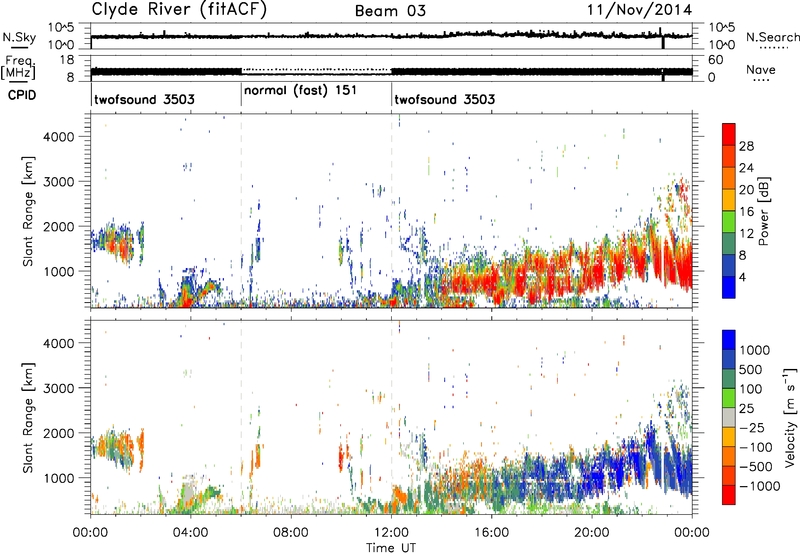The height and width of the screenshot is (554, 800).
Task: Click the first 'twofsound 3503' label
Action: tap(144, 99)
